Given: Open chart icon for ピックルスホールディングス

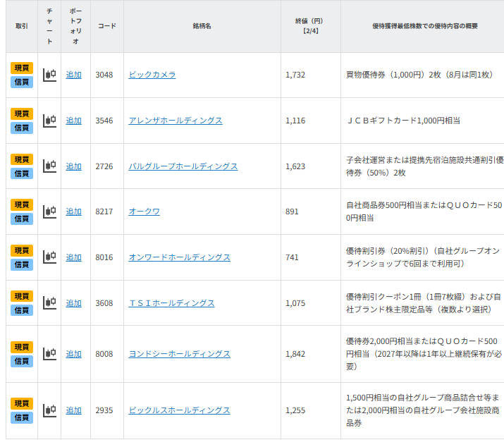Looking at the screenshot, I should [49, 410].
